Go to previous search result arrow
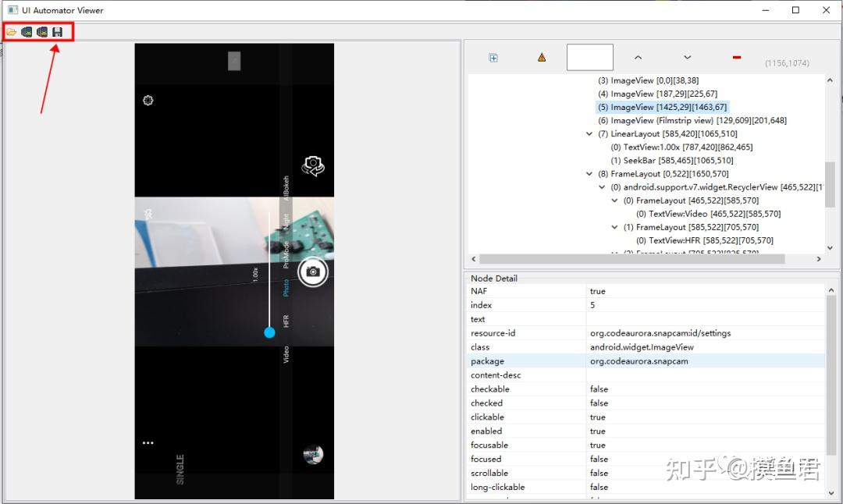The width and height of the screenshot is (843, 504). coord(638,57)
